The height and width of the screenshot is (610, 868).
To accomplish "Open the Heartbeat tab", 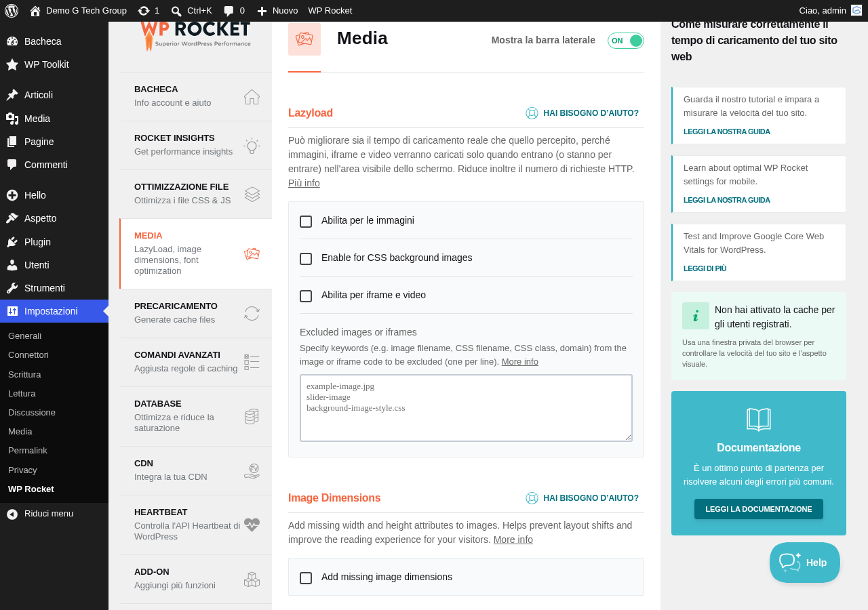I will pos(195,525).
